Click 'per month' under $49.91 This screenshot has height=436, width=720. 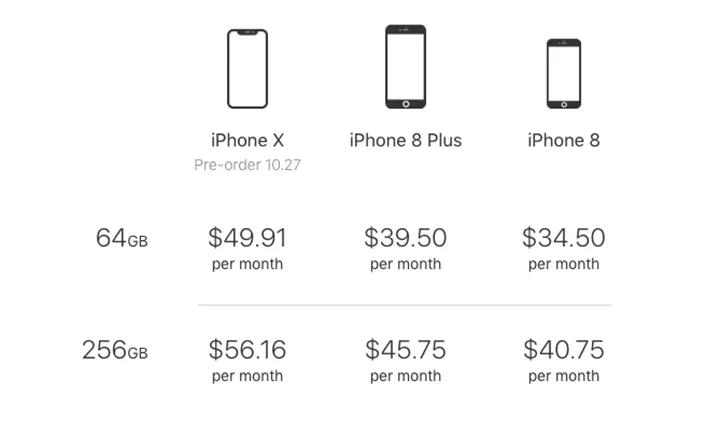pos(247,265)
